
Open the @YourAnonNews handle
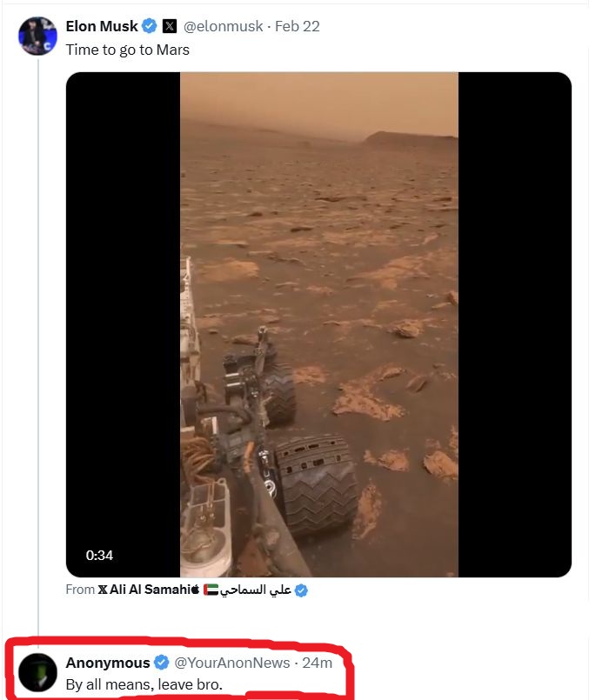click(232, 663)
